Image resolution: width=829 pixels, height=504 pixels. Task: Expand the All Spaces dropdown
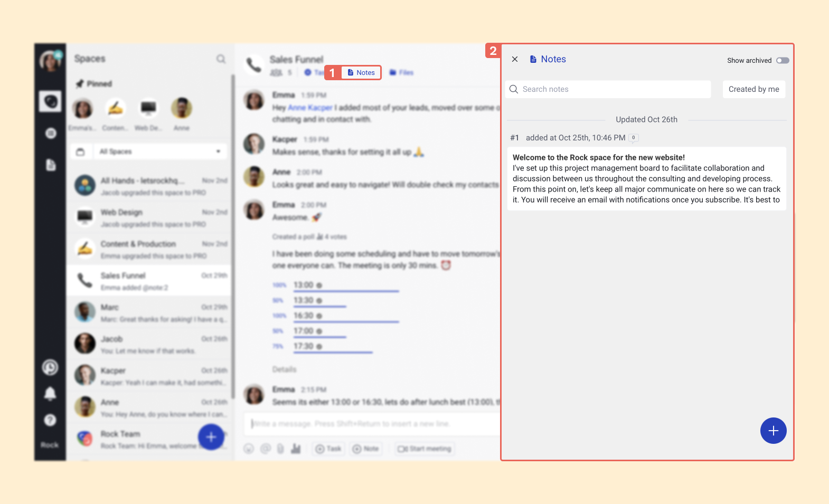[x=160, y=151]
